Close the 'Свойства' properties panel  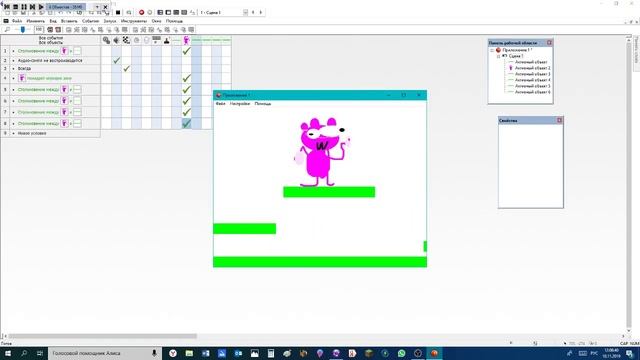tap(559, 120)
